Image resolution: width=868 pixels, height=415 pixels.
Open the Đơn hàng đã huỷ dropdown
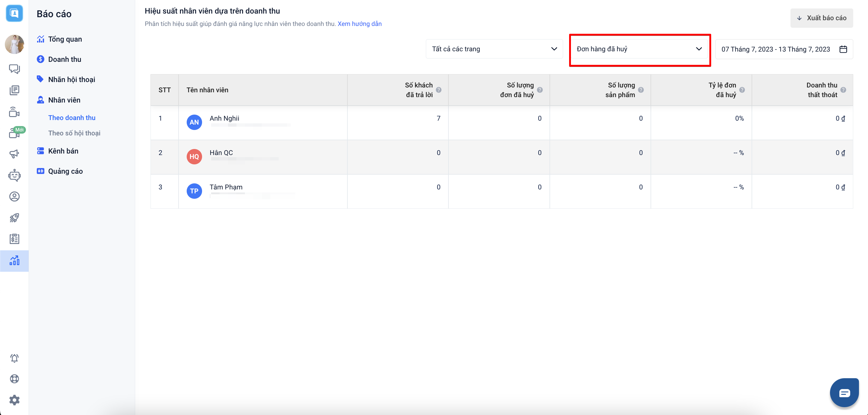click(x=639, y=49)
